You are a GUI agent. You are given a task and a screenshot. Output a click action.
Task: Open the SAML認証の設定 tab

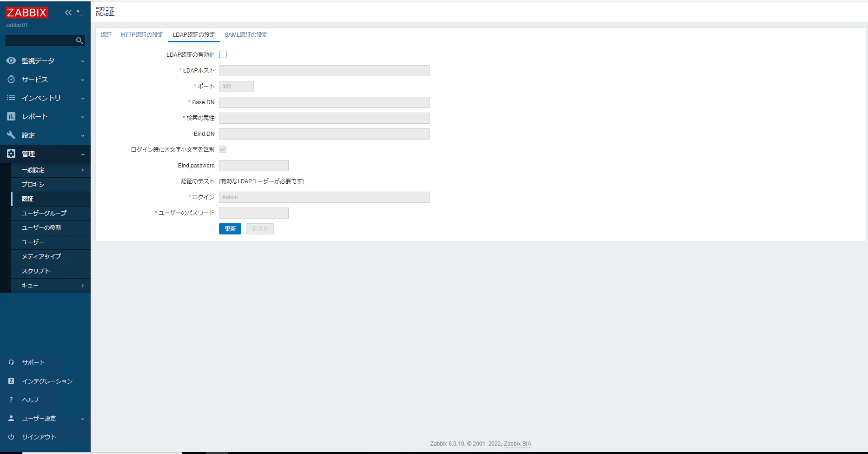[x=246, y=35]
